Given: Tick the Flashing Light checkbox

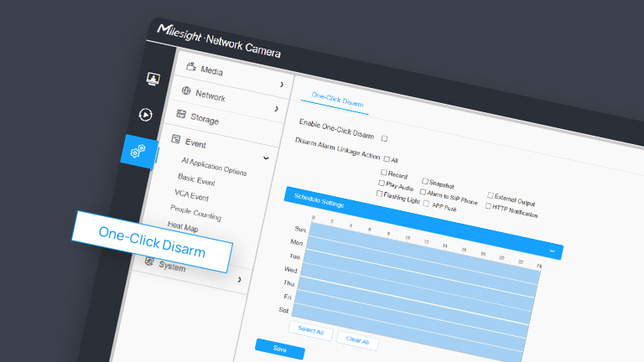Looking at the screenshot, I should pyautogui.click(x=379, y=194).
